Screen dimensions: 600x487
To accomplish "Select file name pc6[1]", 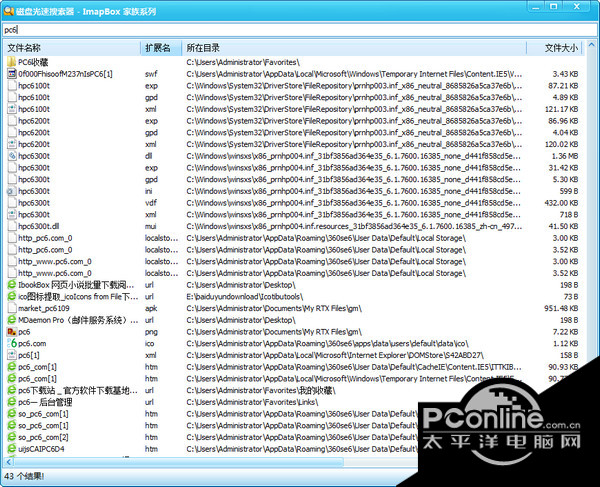I will (x=29, y=355).
